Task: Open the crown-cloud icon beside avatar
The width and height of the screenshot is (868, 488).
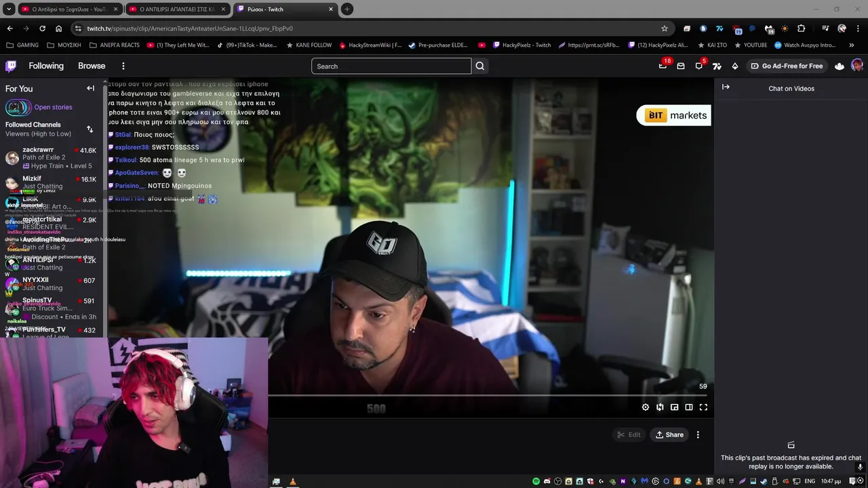Action: coord(840,66)
